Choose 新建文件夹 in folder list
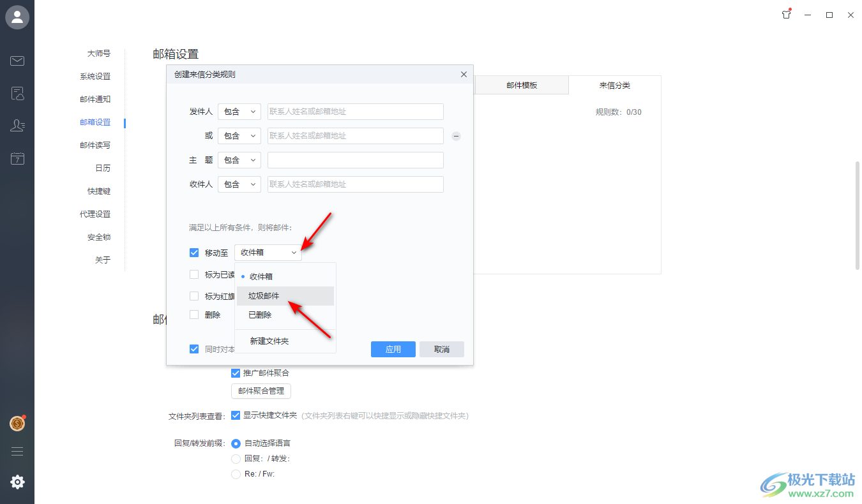The image size is (862, 504). [285, 341]
